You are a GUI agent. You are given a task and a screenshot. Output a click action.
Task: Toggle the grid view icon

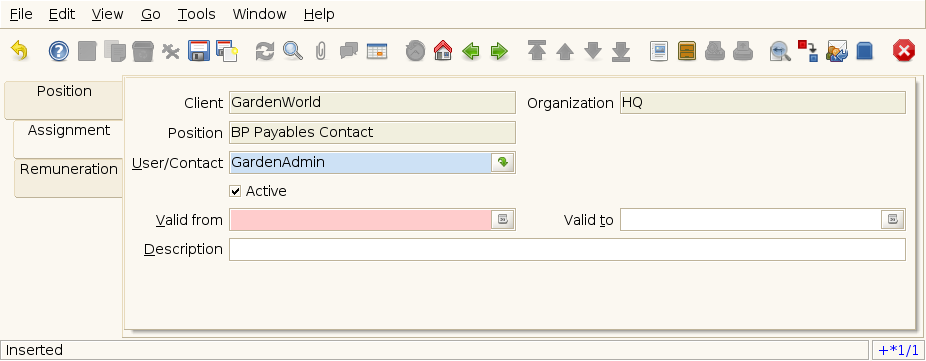coord(377,51)
